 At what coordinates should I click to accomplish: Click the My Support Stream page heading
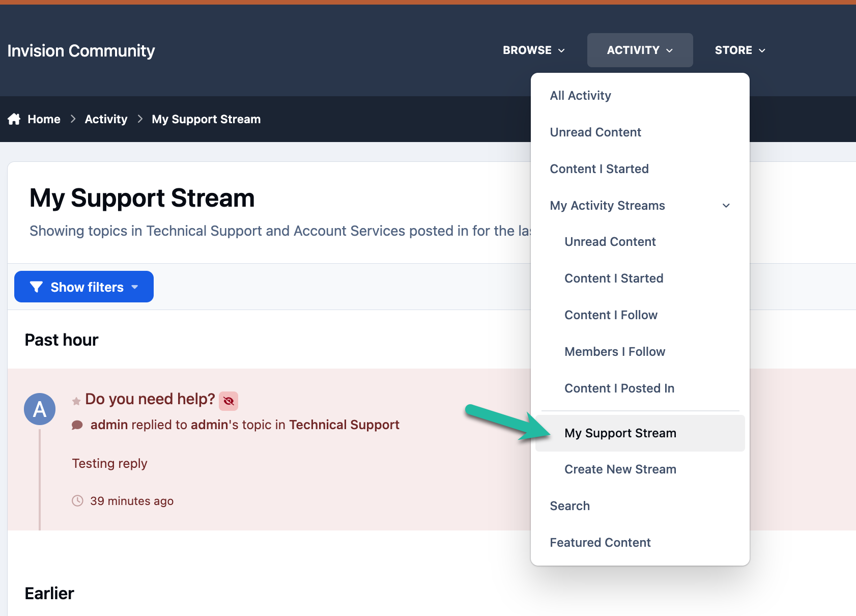(x=142, y=198)
